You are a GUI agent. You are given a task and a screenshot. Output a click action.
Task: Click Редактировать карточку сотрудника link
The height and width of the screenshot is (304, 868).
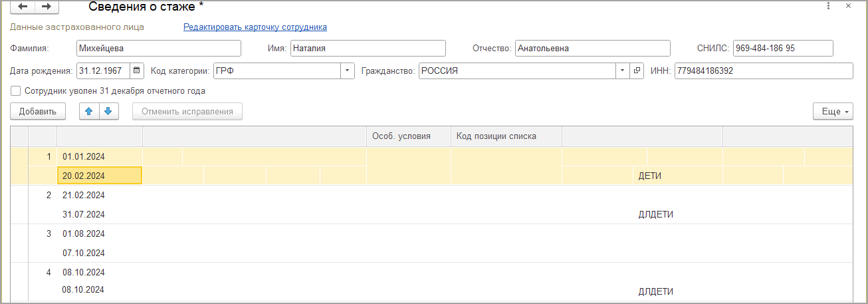pos(255,27)
